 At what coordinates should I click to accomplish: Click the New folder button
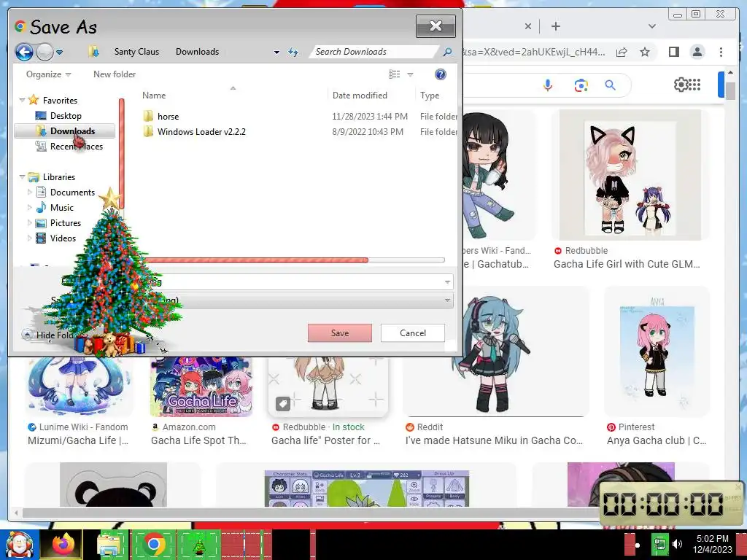coord(115,74)
